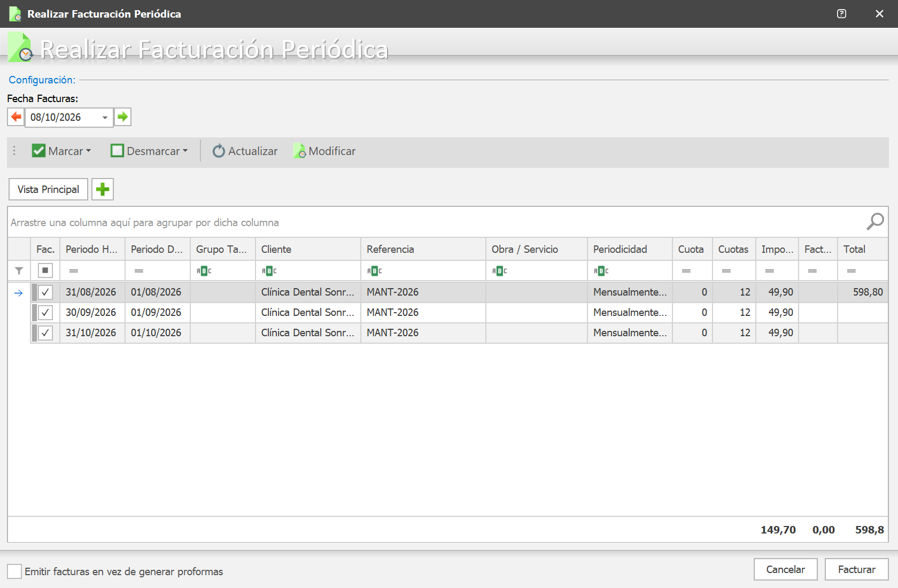Click the Facturar button
The image size is (898, 588).
click(857, 569)
